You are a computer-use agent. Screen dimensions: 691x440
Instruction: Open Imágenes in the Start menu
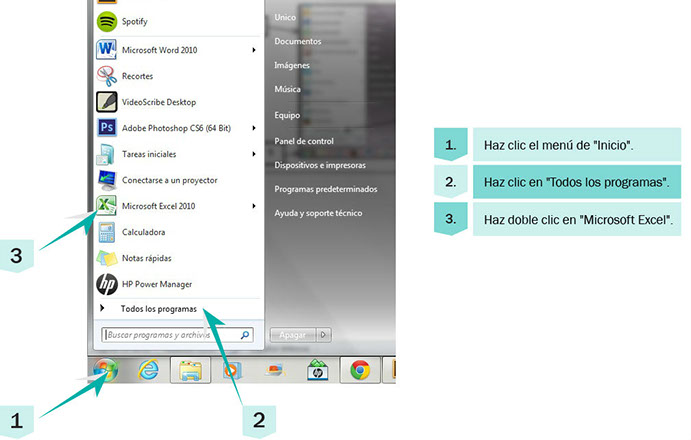(x=292, y=65)
